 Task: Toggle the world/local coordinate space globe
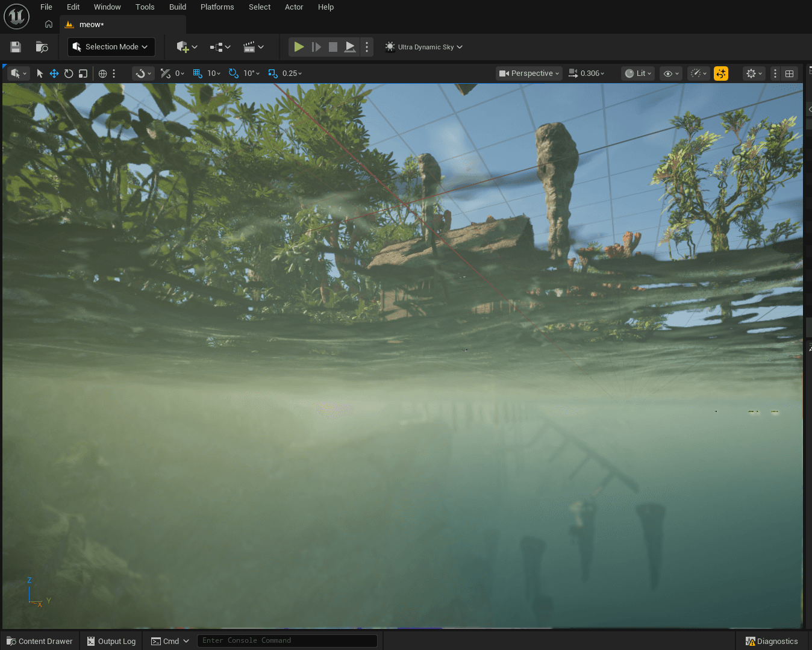click(103, 73)
